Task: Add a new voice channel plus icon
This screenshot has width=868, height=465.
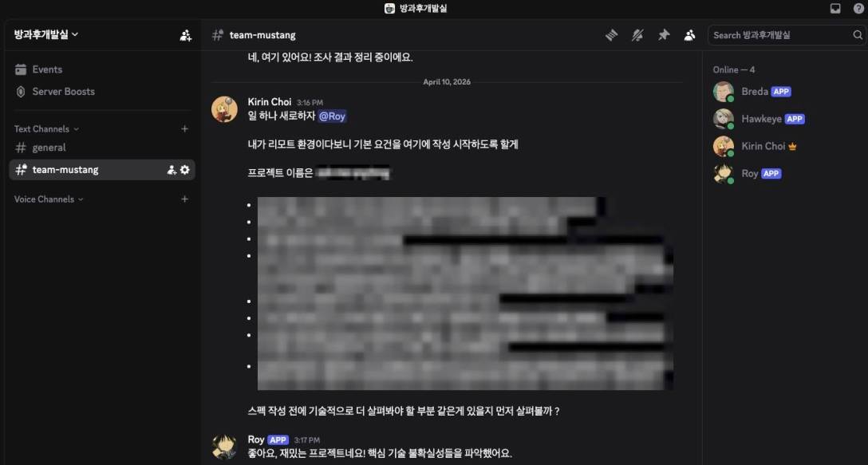Action: (185, 199)
